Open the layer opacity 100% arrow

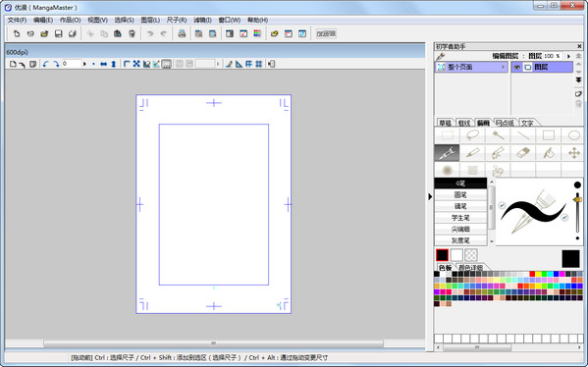[568, 56]
